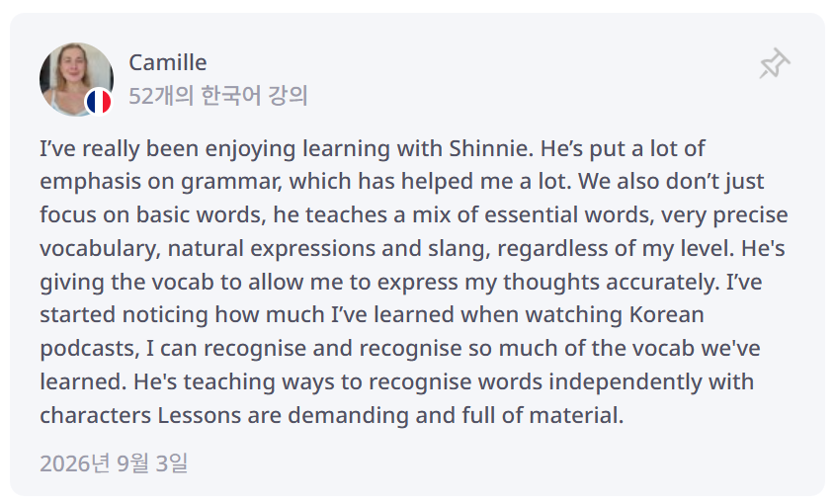Click the last line 'characters Lessons are demanding'

[332, 416]
